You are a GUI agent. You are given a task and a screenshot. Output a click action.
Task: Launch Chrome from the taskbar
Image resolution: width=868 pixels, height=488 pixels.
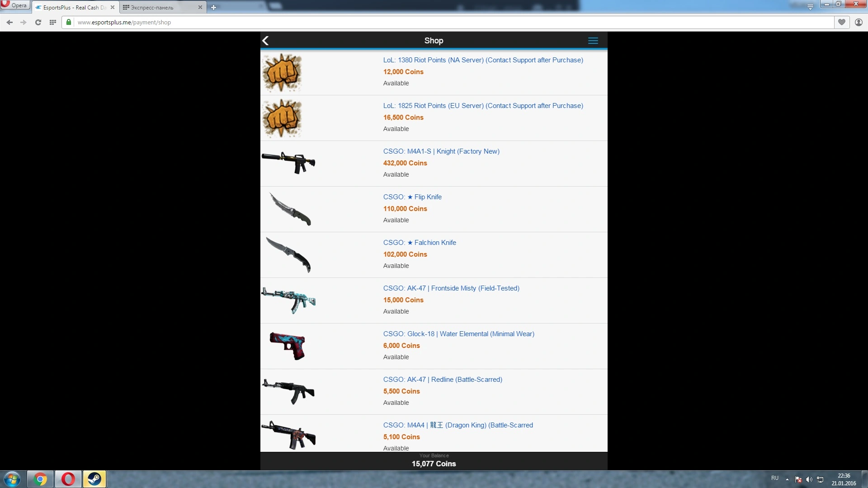pos(40,479)
